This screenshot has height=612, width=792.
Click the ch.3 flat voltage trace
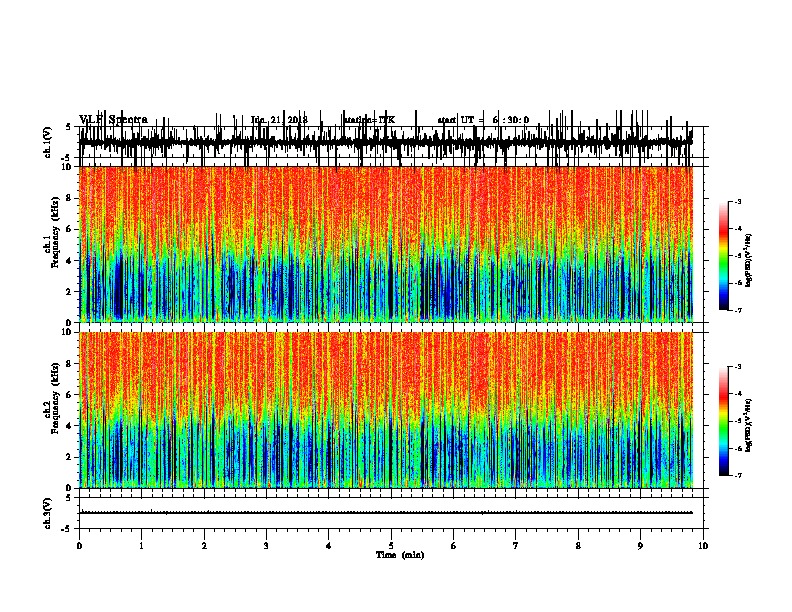point(386,513)
